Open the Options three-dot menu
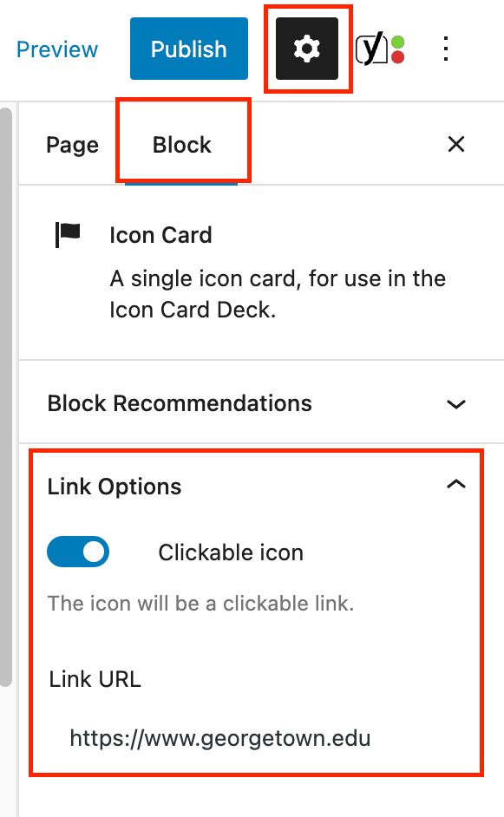This screenshot has height=817, width=504. pos(445,49)
